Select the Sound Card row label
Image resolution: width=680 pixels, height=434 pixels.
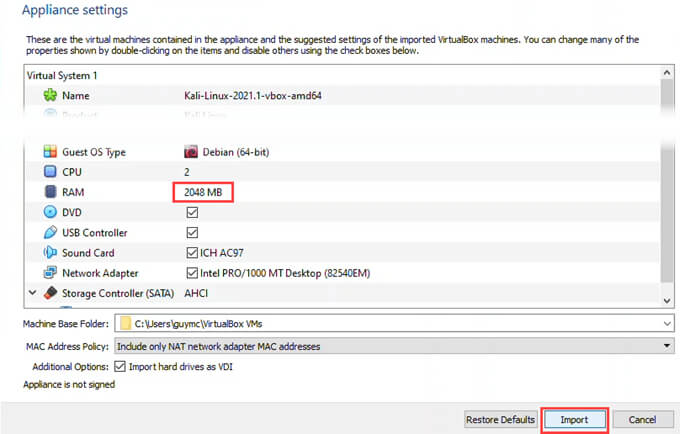point(88,253)
